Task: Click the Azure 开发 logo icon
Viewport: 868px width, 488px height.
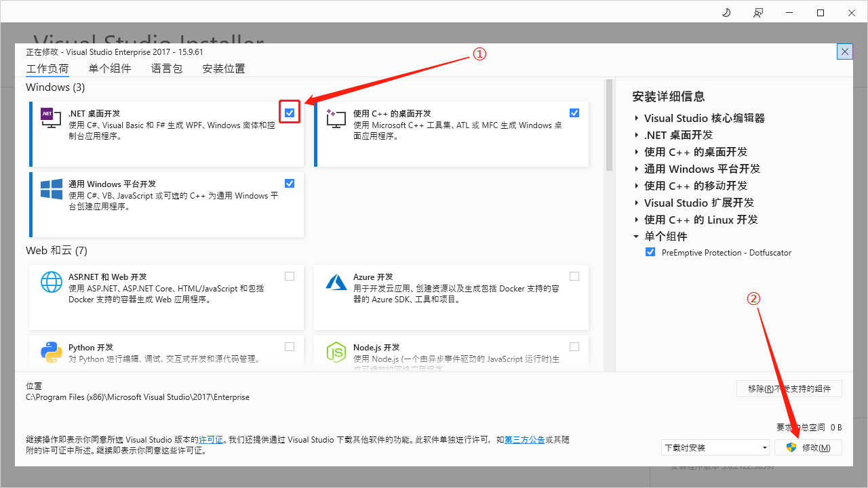Action: 336,281
